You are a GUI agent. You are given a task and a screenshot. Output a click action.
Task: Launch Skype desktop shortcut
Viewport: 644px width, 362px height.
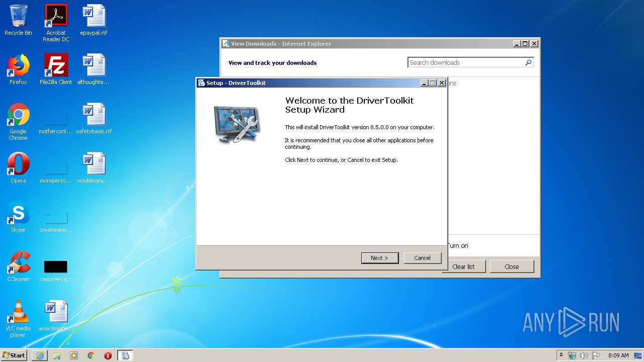click(18, 217)
